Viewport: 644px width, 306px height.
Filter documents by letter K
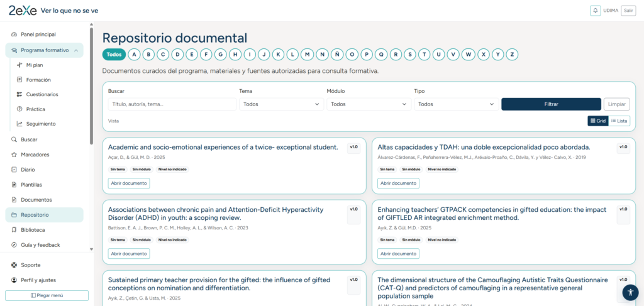[279, 54]
